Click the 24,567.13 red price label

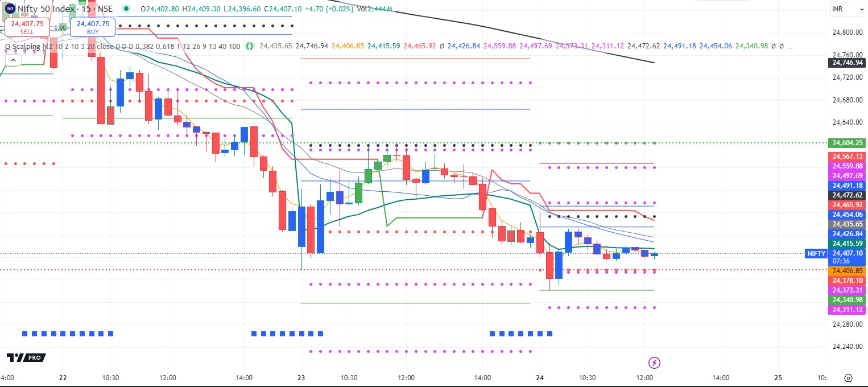click(848, 157)
